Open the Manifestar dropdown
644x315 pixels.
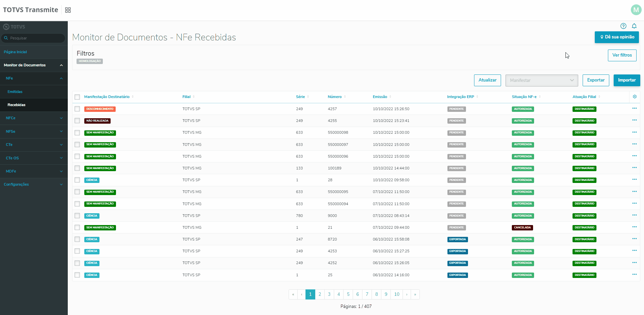[x=541, y=80]
